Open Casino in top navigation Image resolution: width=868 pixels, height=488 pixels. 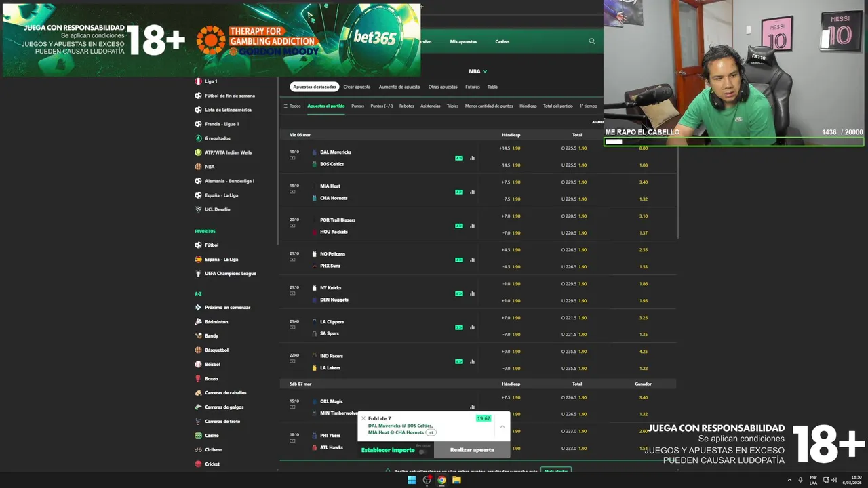tap(502, 41)
